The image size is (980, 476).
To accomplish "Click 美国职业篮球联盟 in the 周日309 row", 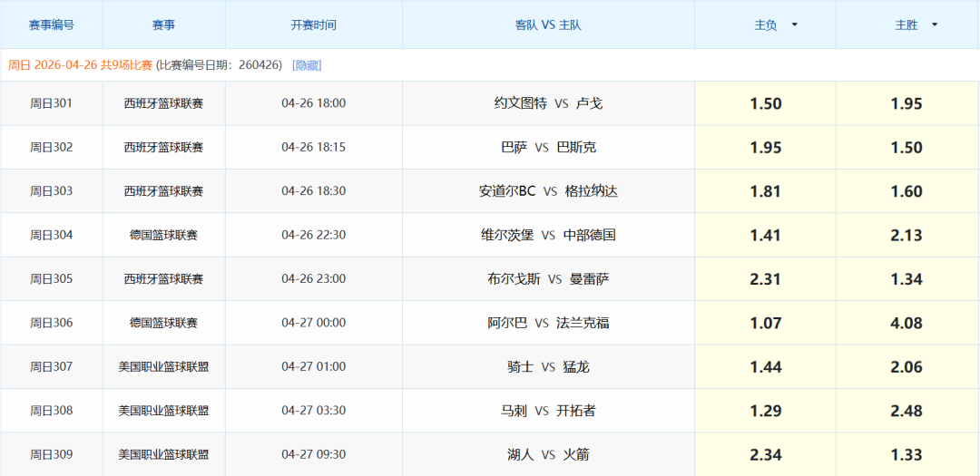I will (163, 455).
